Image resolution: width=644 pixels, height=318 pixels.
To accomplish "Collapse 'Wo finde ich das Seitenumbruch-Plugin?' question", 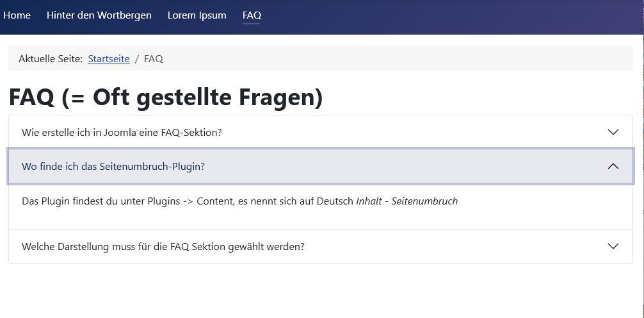I will click(x=113, y=166).
